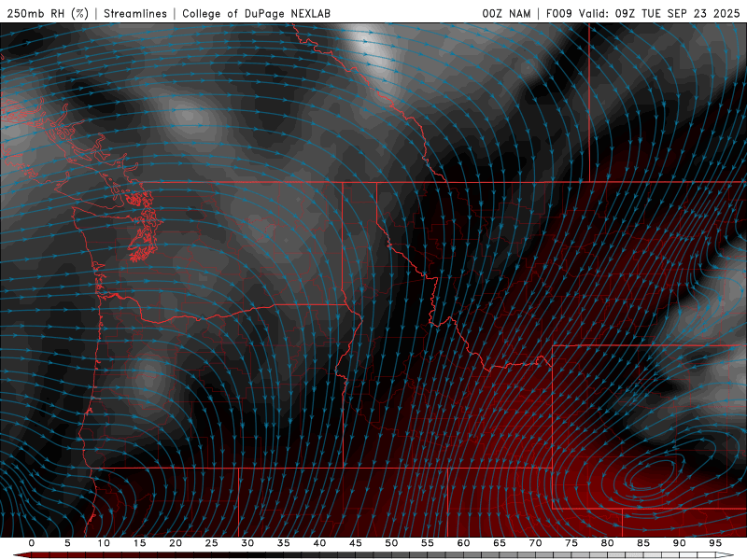The image size is (747, 560).
Task: Click the "0" colorbar tick label
Action: [x=32, y=543]
